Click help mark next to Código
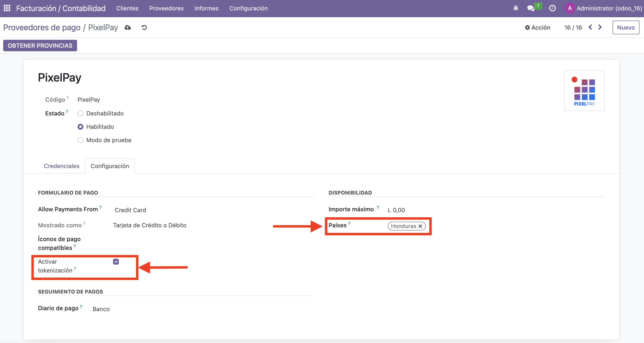Viewport: 644px width, 343px height. click(x=68, y=98)
